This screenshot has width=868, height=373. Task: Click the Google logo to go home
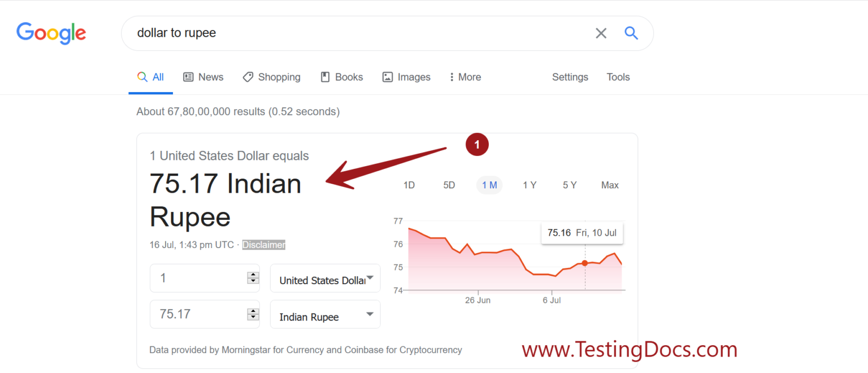pyautogui.click(x=51, y=33)
